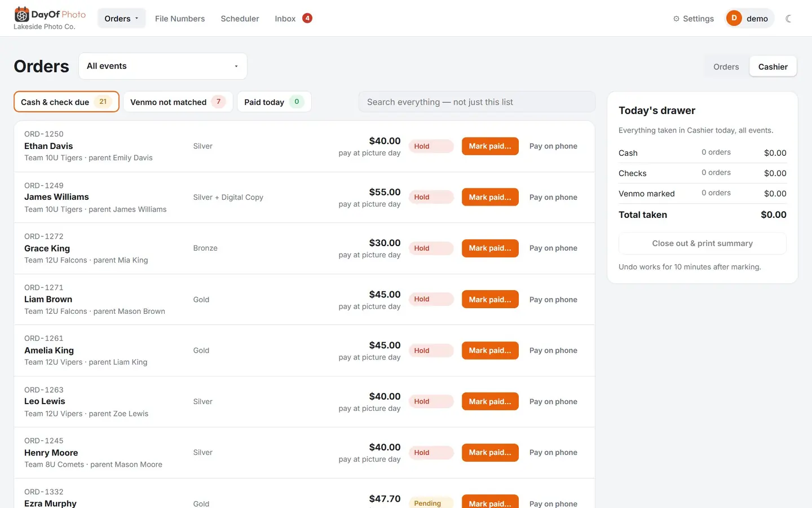This screenshot has height=508, width=812.
Task: Mark James Williams order as paid
Action: click(x=490, y=197)
